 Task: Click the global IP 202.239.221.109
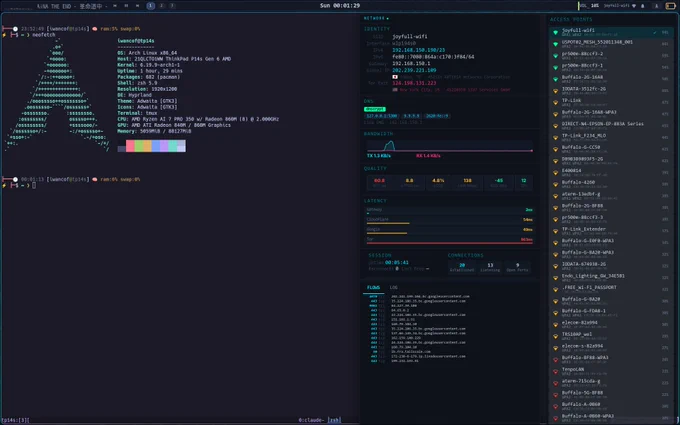point(414,70)
